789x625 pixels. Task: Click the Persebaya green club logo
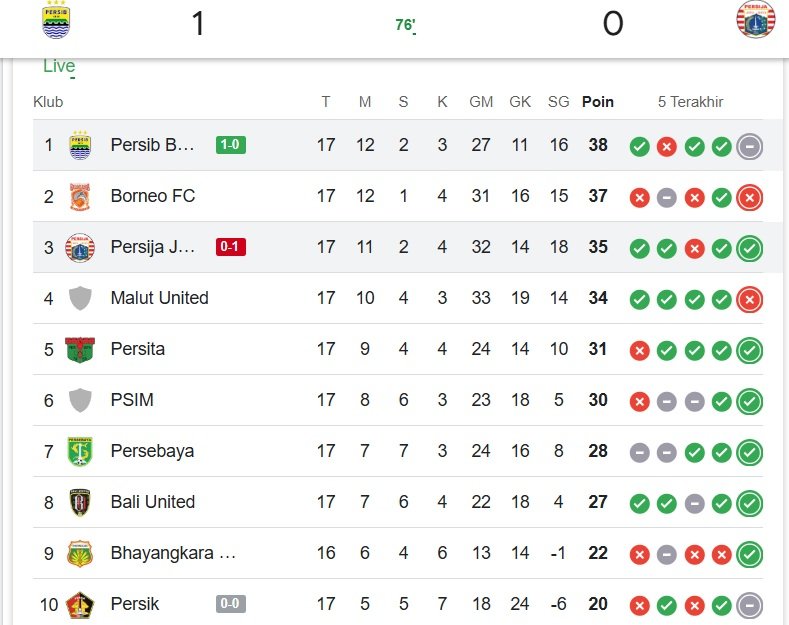tap(80, 452)
